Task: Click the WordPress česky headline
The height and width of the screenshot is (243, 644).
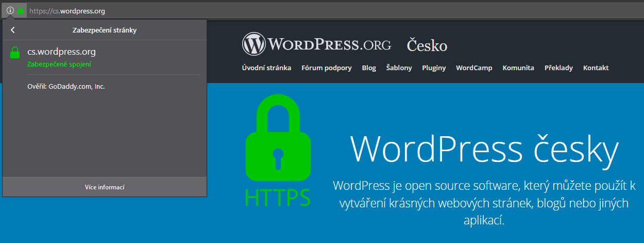Action: [x=484, y=149]
